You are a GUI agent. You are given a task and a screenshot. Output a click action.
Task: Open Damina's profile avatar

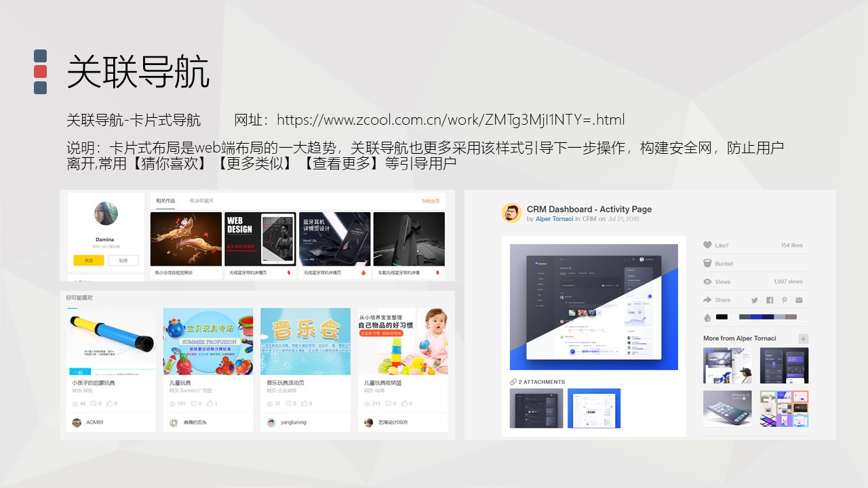tap(106, 213)
